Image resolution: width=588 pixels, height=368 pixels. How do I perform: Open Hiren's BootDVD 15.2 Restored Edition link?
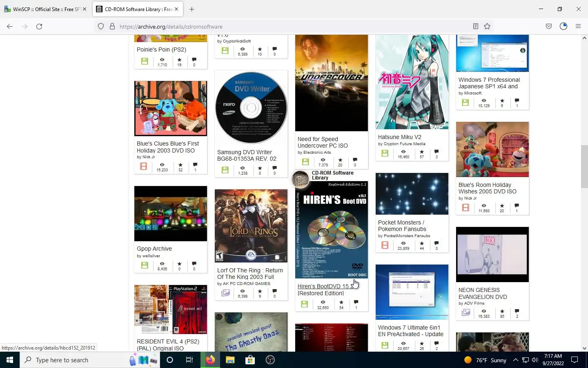tap(326, 289)
